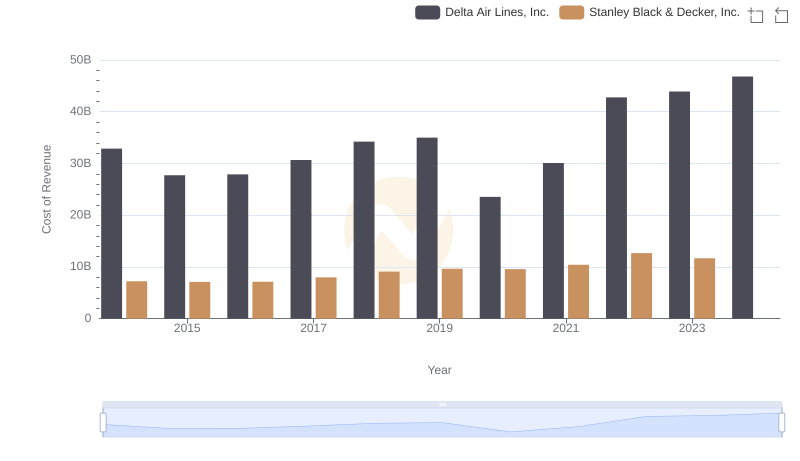Click the tallest Delta bar for 2024
The width and height of the screenshot is (800, 461).
[x=742, y=197]
